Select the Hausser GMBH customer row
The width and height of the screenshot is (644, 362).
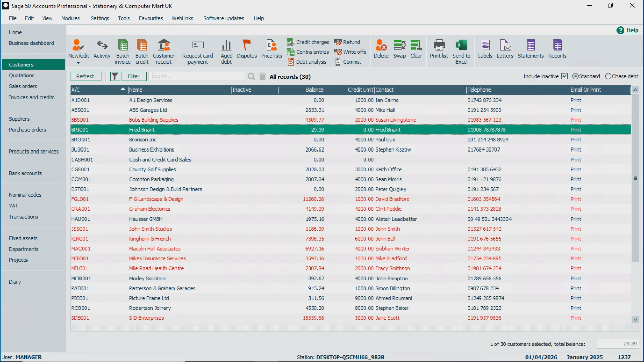tap(351, 219)
